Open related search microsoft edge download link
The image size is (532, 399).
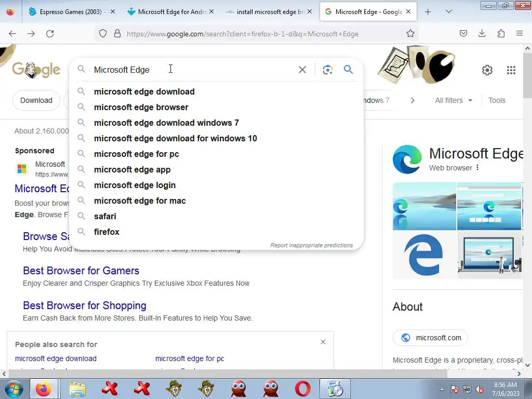tap(56, 358)
